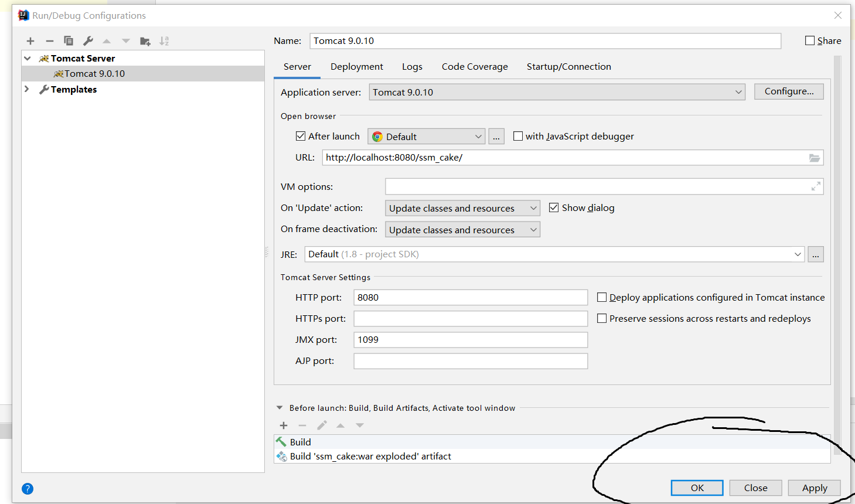Copy the selected configuration
855x504 pixels.
[69, 41]
